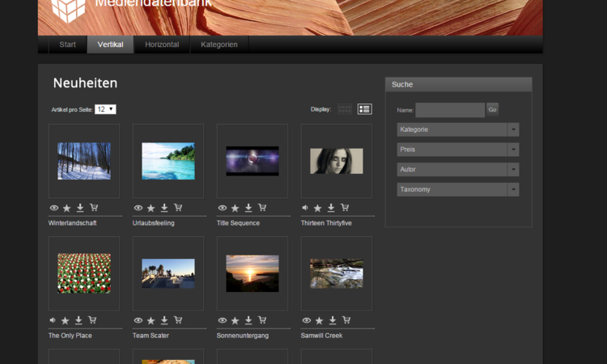Add Team Scater to the cart
The height and width of the screenshot is (364, 607).
coord(178,320)
